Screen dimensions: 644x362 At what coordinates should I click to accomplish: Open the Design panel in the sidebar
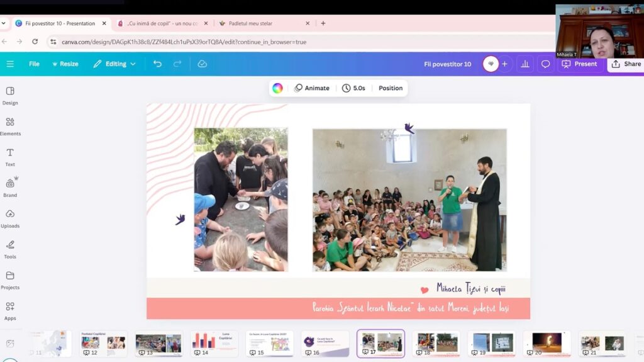pyautogui.click(x=10, y=96)
